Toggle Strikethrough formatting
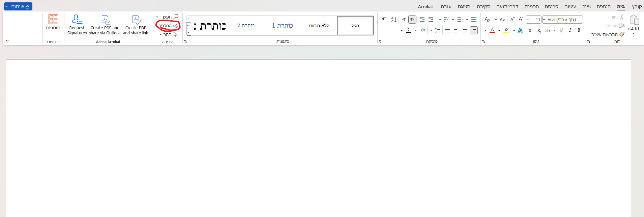 coord(548,30)
